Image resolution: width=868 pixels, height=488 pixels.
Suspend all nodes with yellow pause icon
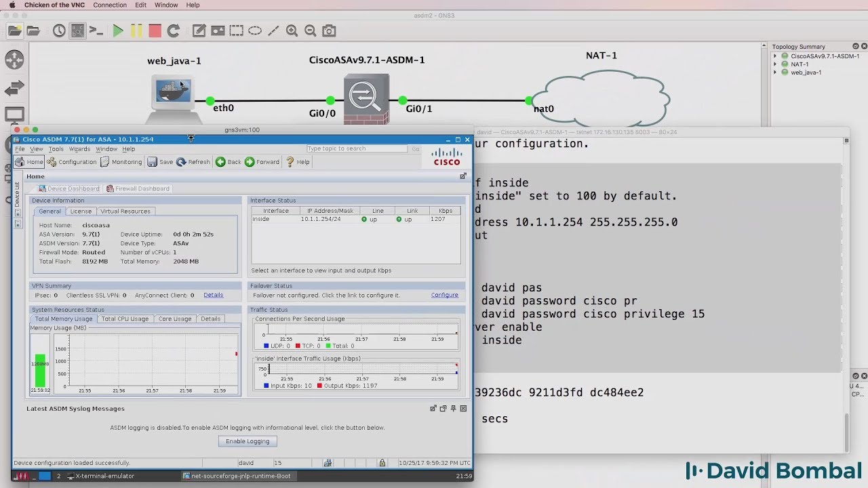tap(136, 30)
